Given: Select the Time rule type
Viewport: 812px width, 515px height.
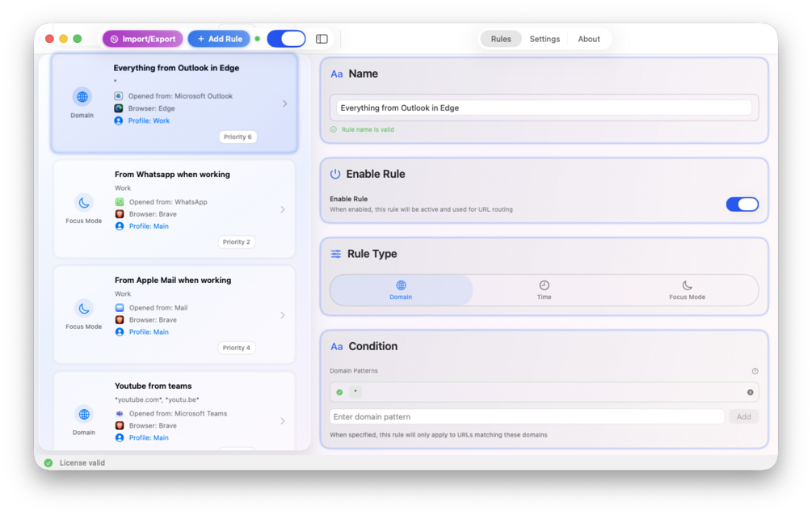Looking at the screenshot, I should (545, 290).
